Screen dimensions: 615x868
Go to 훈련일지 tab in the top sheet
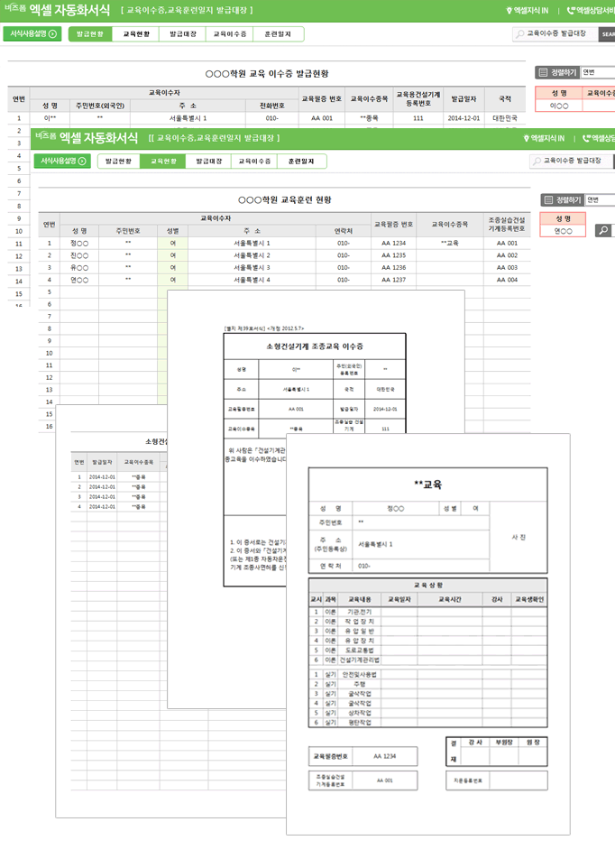(278, 34)
